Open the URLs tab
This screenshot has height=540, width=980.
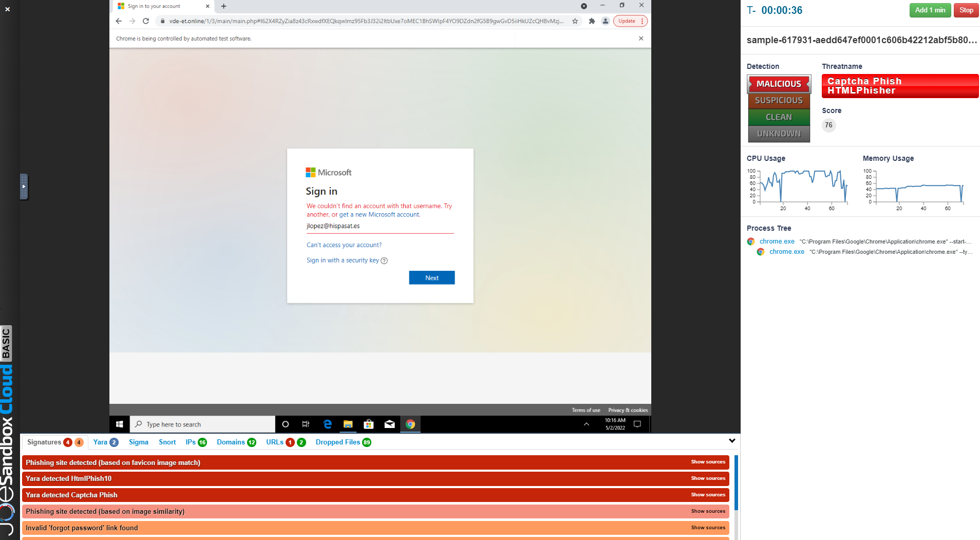pyautogui.click(x=286, y=442)
